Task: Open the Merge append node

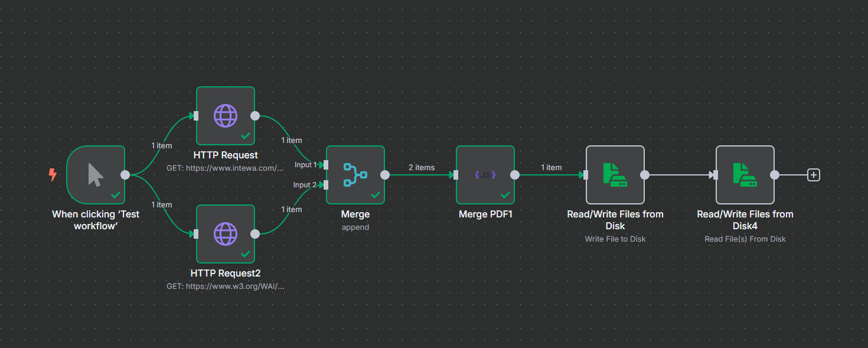Action: [355, 175]
